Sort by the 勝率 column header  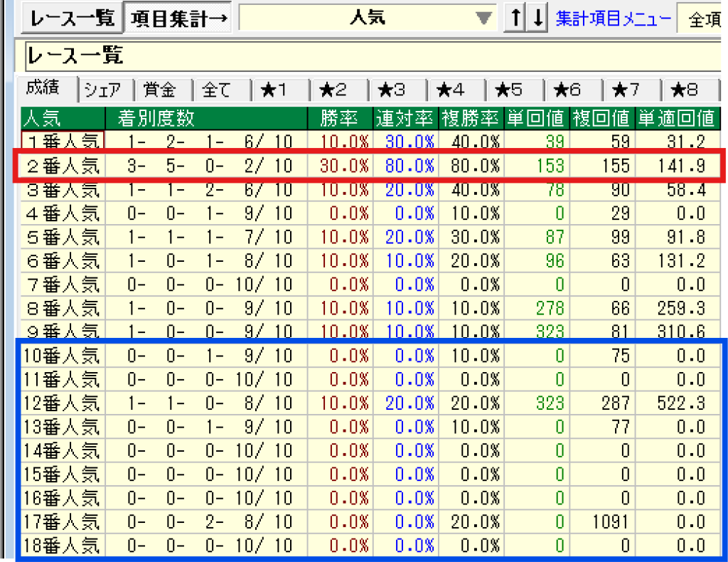pos(341,117)
